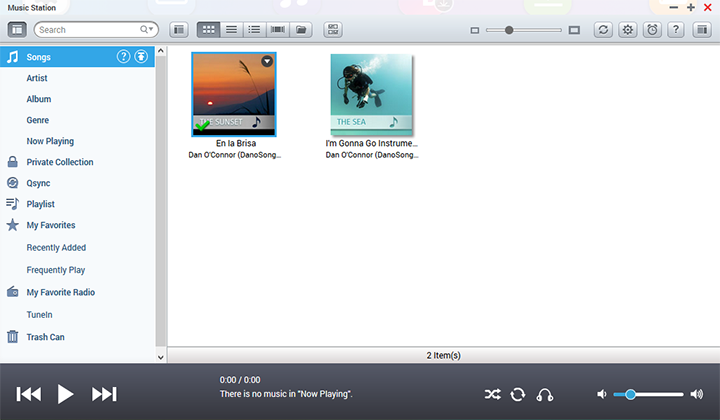Viewport: 720px width, 420px height.
Task: Go to the previous track
Action: [29, 394]
